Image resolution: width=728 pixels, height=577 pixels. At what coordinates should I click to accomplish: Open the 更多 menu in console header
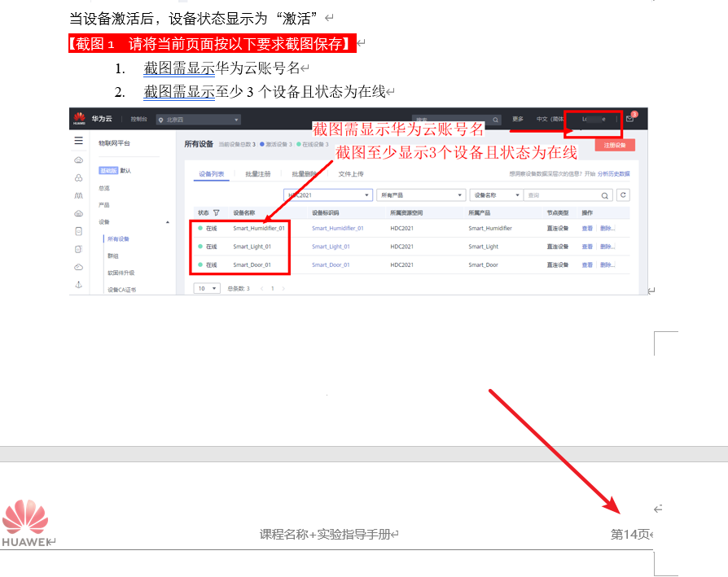pos(518,119)
